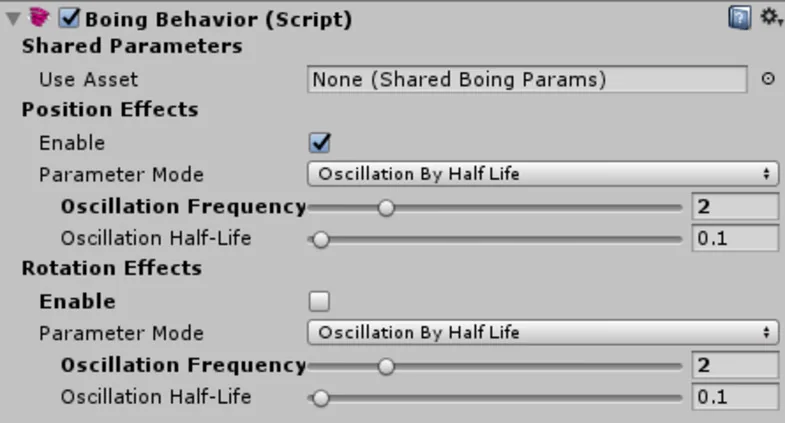Click the Rotation Oscillation Half-Life slider handle
Screen dimensions: 785x423
point(320,398)
